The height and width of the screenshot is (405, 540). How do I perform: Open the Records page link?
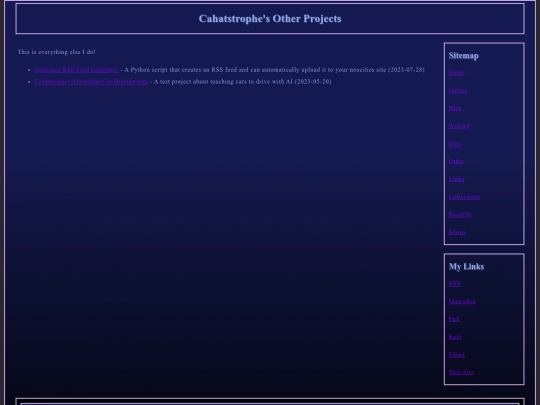[460, 215]
